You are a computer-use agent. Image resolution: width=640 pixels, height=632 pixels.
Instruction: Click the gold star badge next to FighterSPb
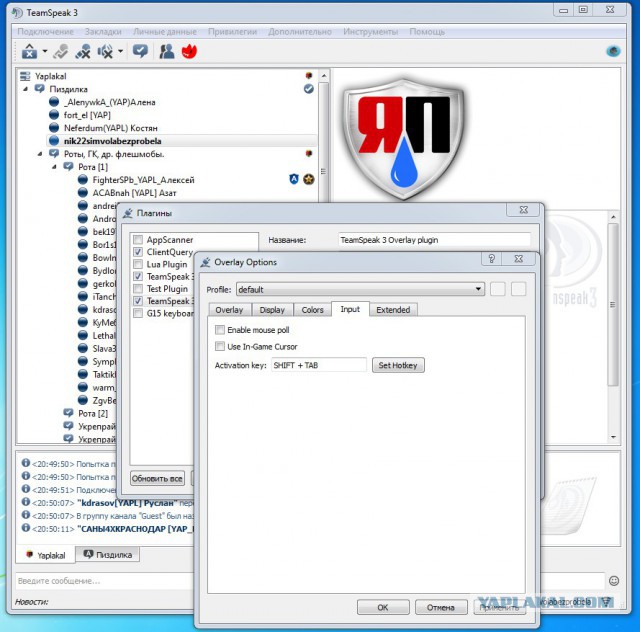(309, 179)
